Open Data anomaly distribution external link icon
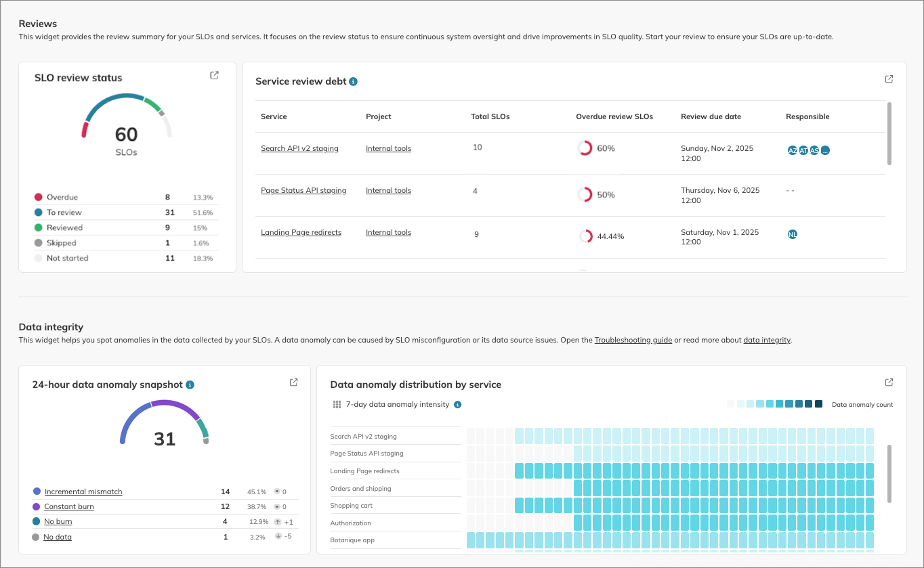The width and height of the screenshot is (924, 568). 889,383
